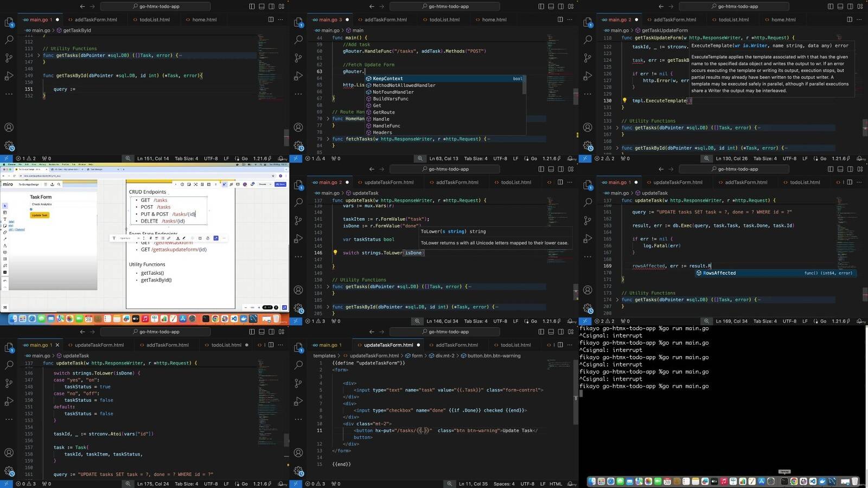
Task: Click HTML language mode in Ln 11, Col 35 status bar
Action: 556,484
